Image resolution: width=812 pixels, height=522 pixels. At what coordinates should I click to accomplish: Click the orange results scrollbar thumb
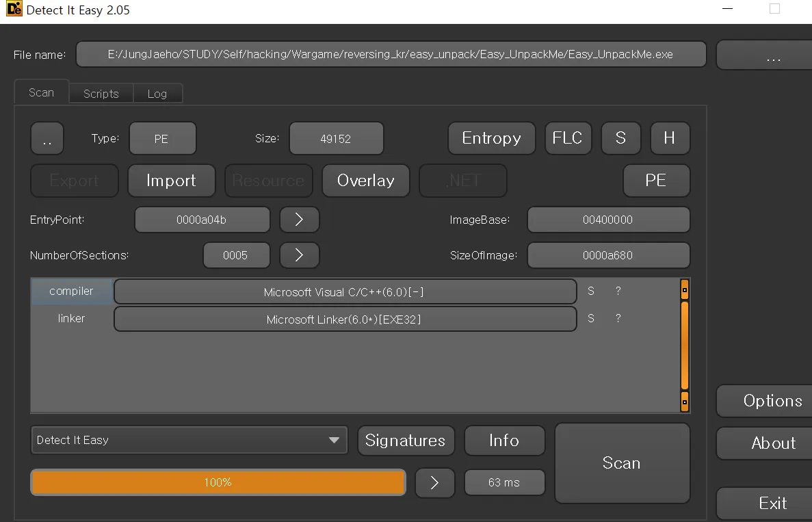point(685,345)
